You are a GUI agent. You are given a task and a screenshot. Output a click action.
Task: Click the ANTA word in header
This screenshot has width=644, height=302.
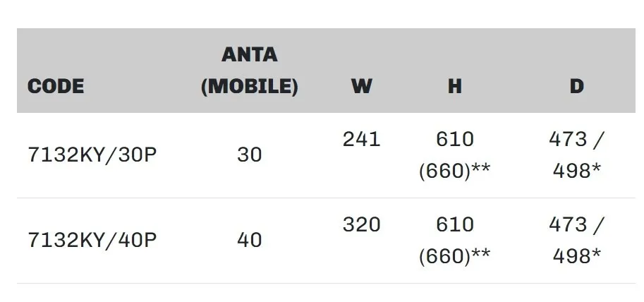point(249,54)
